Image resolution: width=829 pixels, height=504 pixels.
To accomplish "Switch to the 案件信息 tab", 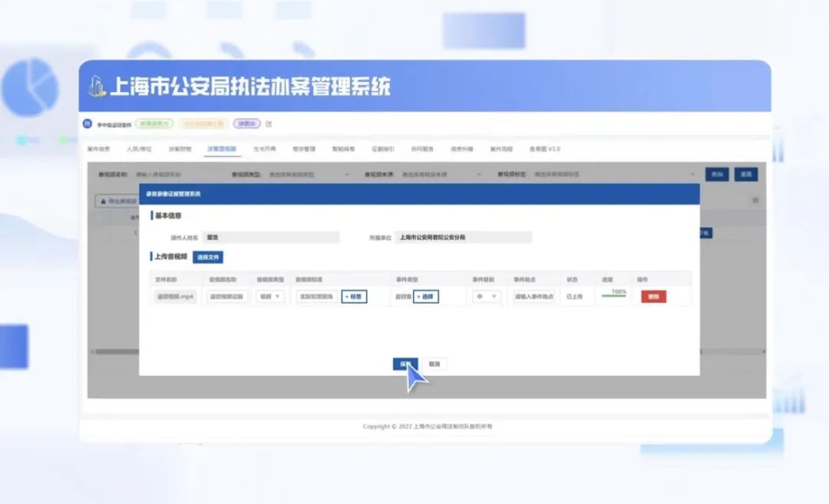I will point(98,149).
